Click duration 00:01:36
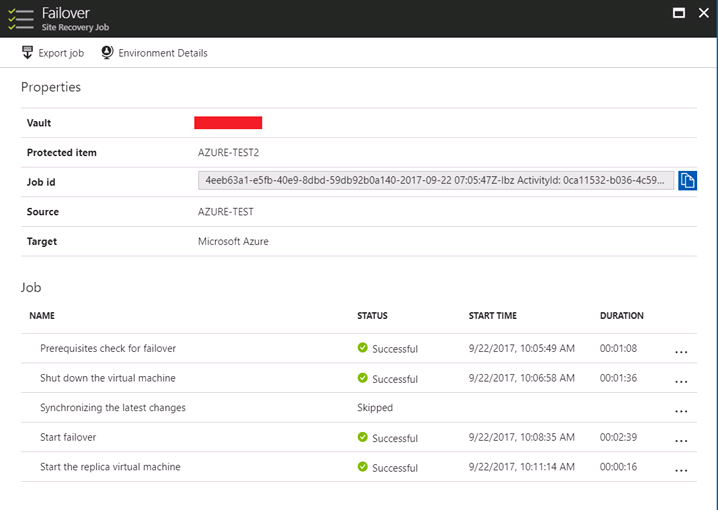 point(618,378)
